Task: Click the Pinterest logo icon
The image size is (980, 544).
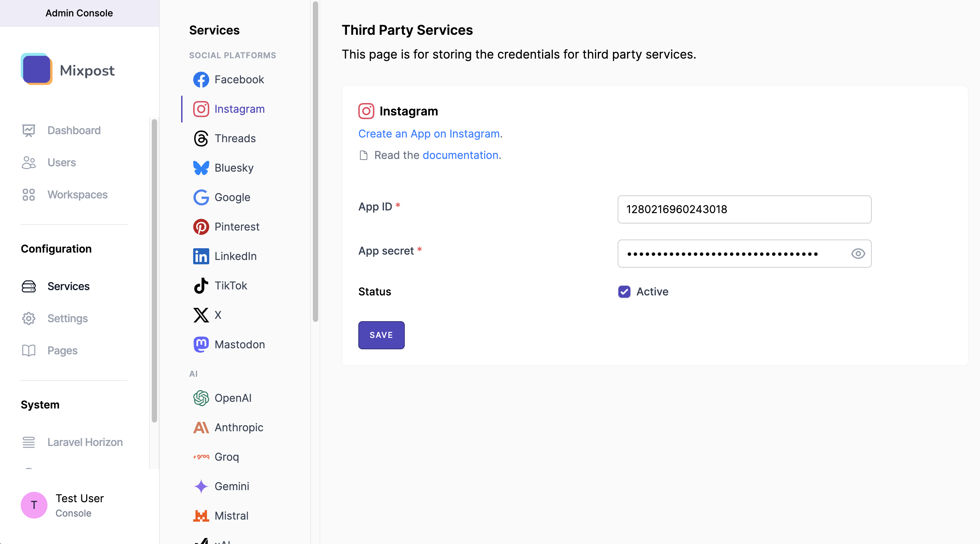Action: coord(201,227)
